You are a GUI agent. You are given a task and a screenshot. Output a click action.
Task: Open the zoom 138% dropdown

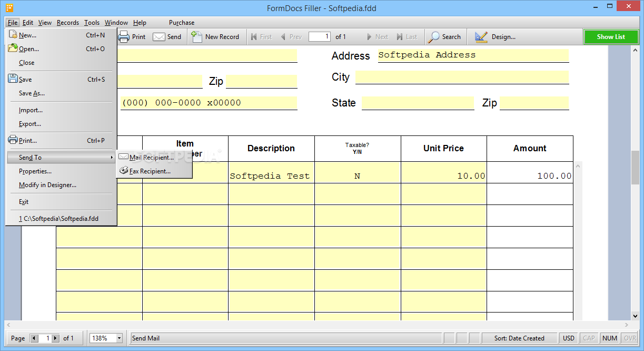point(119,338)
